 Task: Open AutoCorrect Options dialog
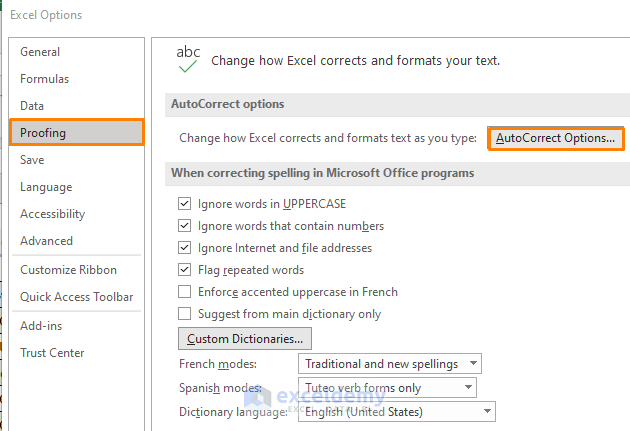555,138
